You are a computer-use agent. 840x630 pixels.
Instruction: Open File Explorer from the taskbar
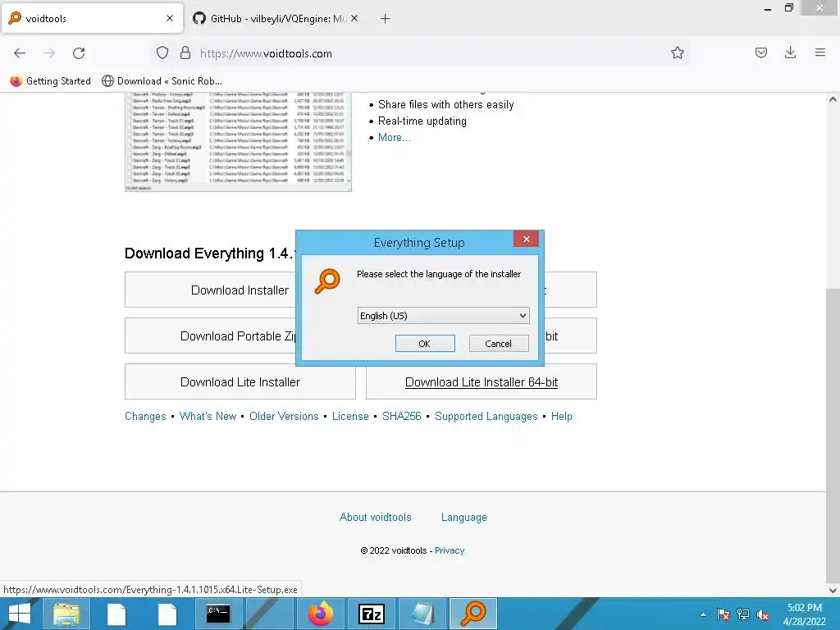[x=66, y=614]
